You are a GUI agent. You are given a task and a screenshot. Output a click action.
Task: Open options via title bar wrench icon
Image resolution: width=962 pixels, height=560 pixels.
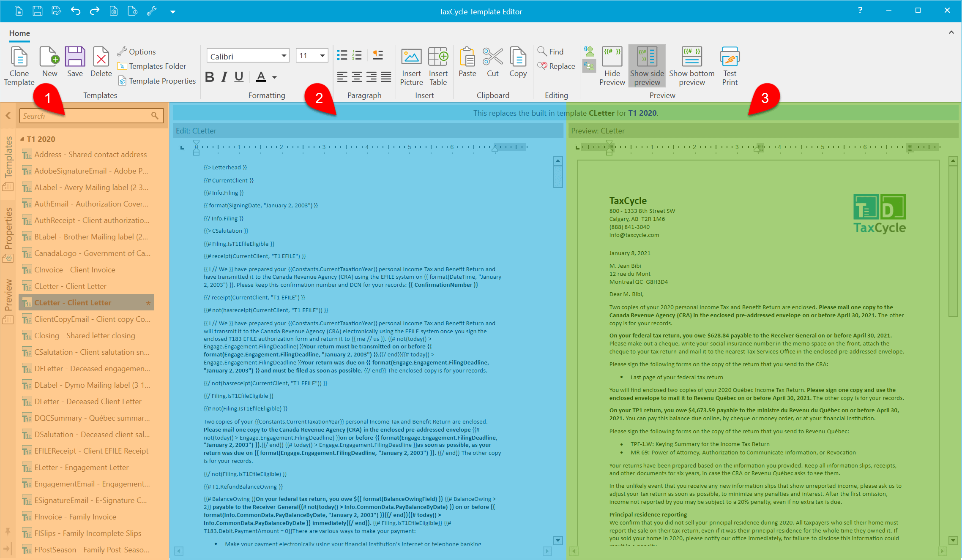152,11
